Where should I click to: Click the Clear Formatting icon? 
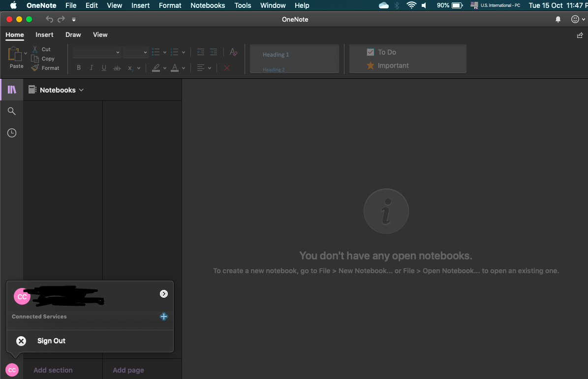pyautogui.click(x=233, y=52)
